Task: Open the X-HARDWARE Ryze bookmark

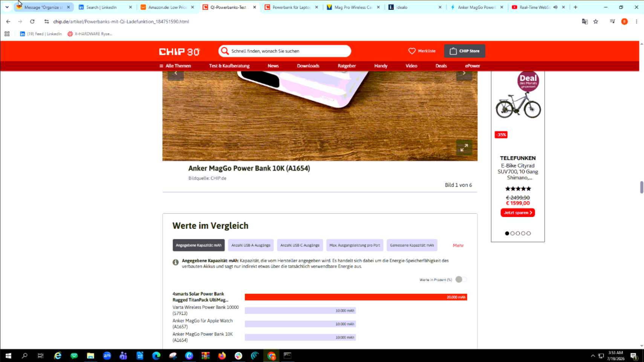Action: [90, 34]
